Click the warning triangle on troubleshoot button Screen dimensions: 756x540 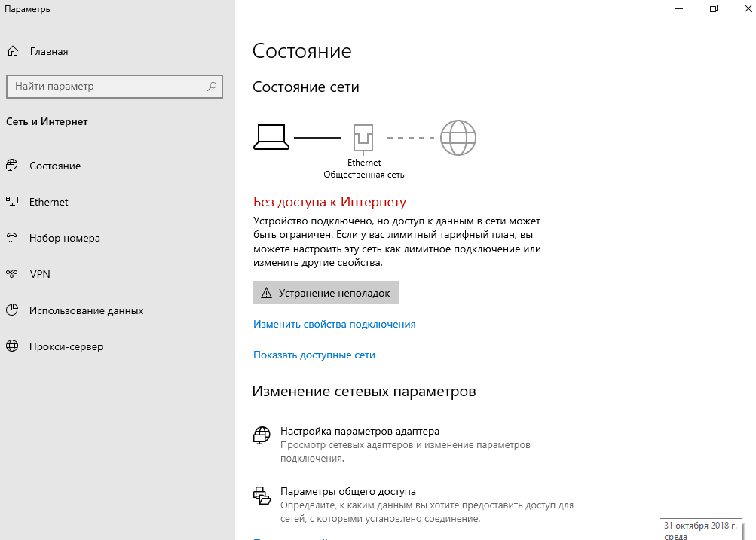pyautogui.click(x=266, y=293)
